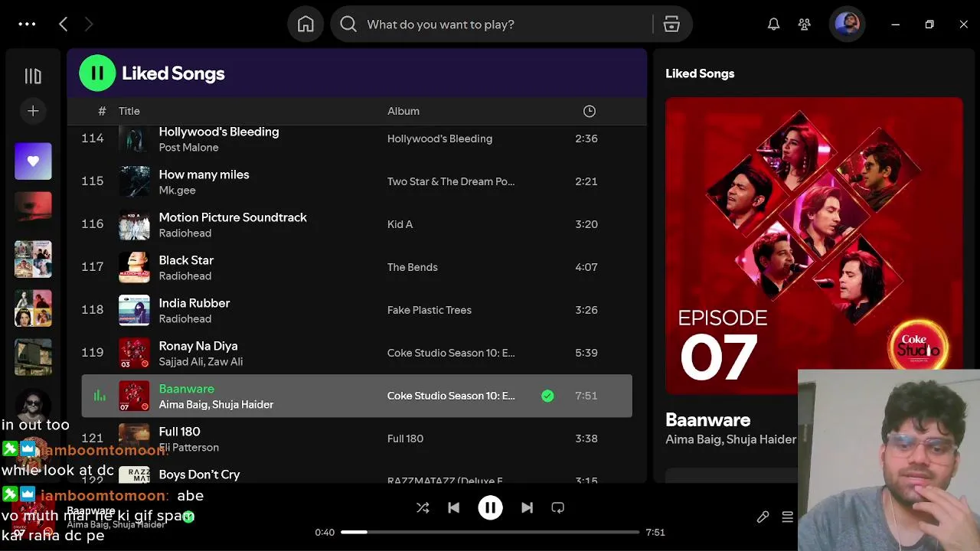Sort by the duration clock icon
The width and height of the screenshot is (980, 551).
590,111
